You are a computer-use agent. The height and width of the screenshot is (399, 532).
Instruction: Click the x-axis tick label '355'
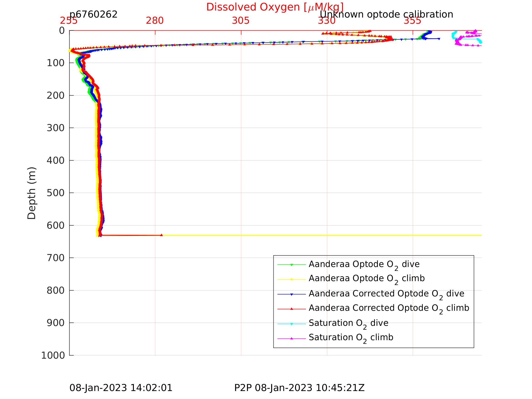(413, 21)
